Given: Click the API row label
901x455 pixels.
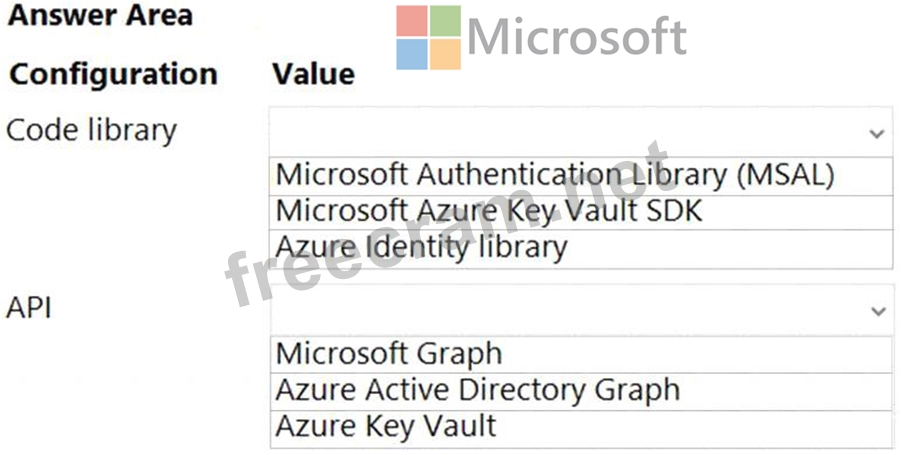Looking at the screenshot, I should [x=28, y=308].
